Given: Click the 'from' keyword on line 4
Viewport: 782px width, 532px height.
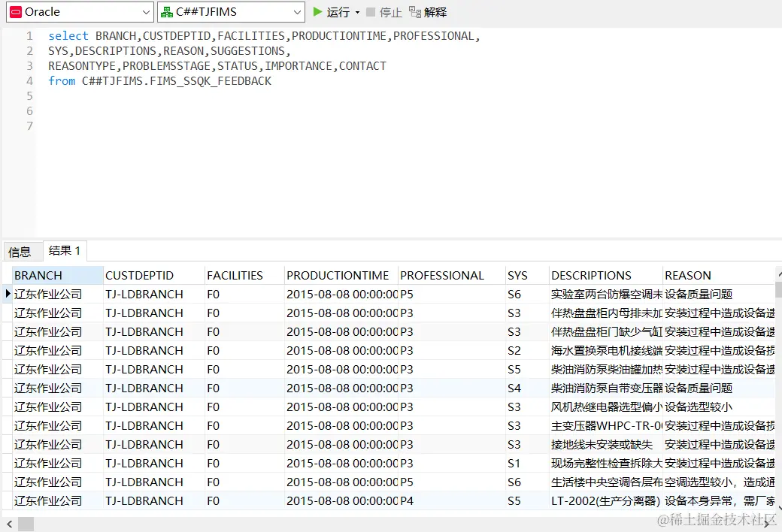Looking at the screenshot, I should pyautogui.click(x=62, y=80).
